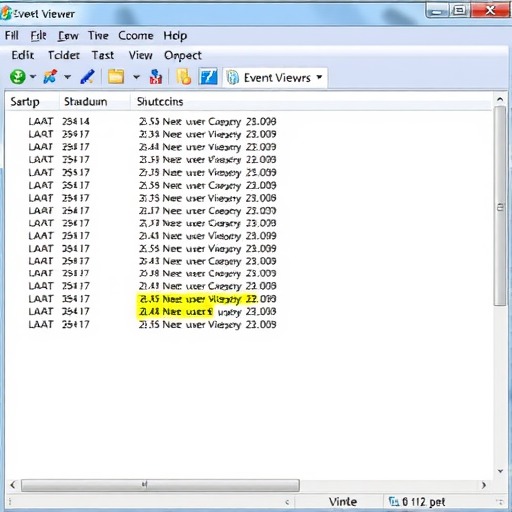Screen dimensions: 512x512
Task: Select the blue pencil edit icon
Action: pyautogui.click(x=88, y=77)
